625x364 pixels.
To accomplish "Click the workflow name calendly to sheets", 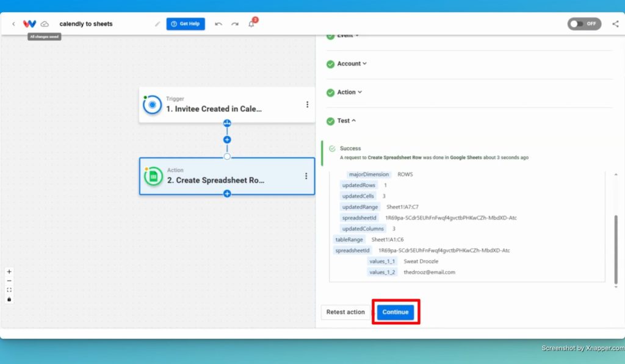I will (x=86, y=24).
